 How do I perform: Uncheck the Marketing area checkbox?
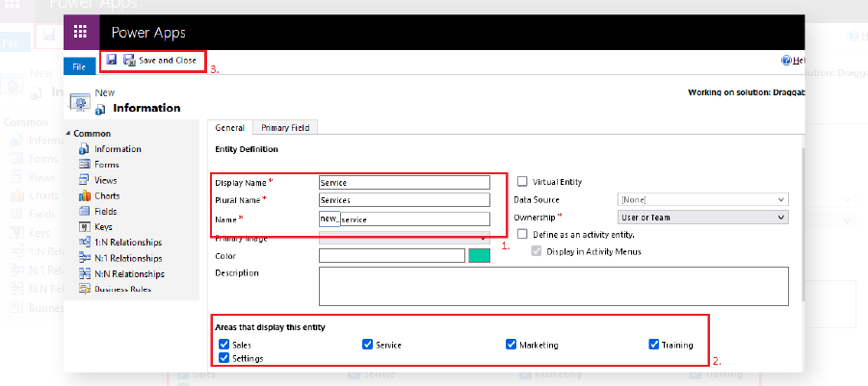[x=511, y=345]
